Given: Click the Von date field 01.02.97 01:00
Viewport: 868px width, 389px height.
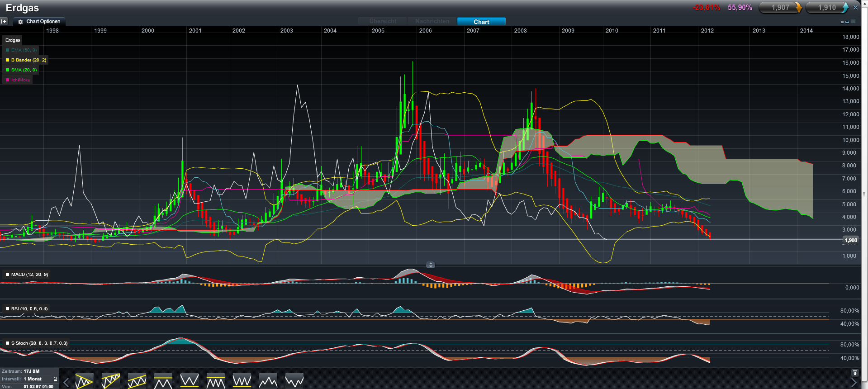Looking at the screenshot, I should pyautogui.click(x=38, y=386).
